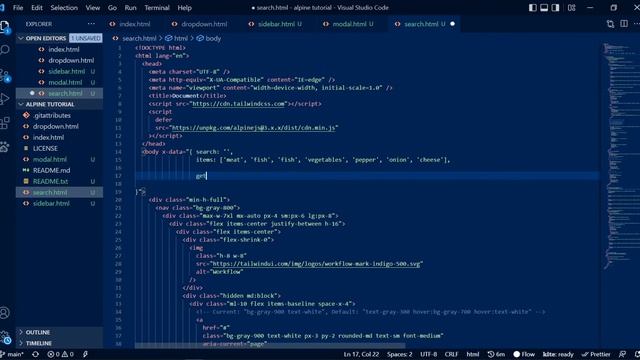Expand the Timeline section

(x=59, y=343)
